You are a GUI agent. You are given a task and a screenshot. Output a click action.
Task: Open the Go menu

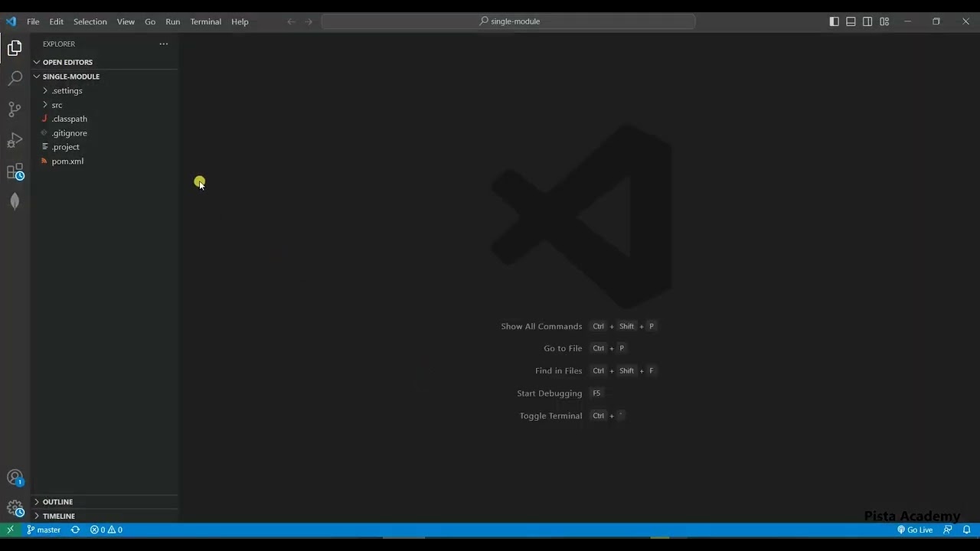point(150,21)
